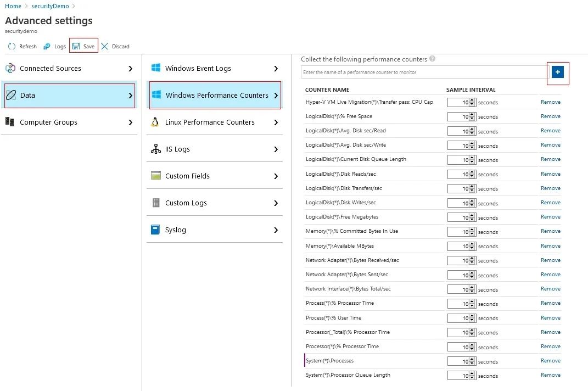Click the info icon beside performance counters heading
Screen dimensions: 588x391
pos(433,59)
